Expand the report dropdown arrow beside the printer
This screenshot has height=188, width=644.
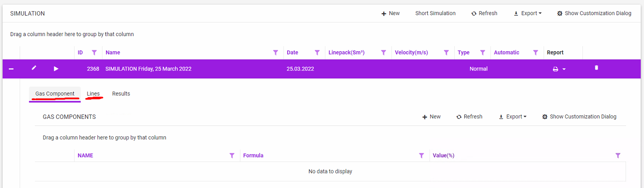[x=564, y=69]
